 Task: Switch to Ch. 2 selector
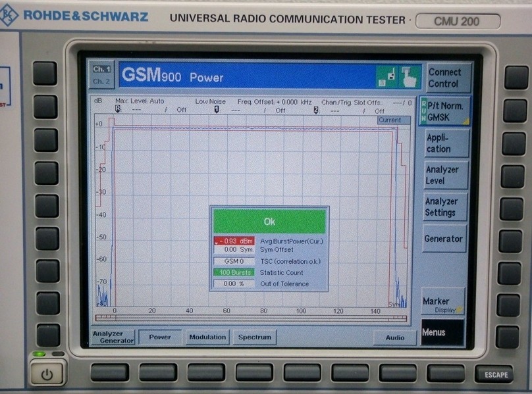pyautogui.click(x=101, y=82)
